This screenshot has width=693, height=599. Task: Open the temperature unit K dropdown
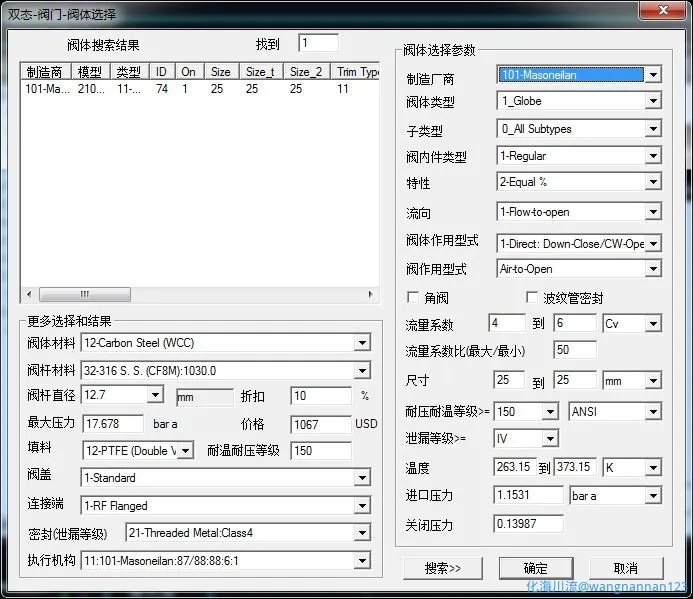(653, 468)
